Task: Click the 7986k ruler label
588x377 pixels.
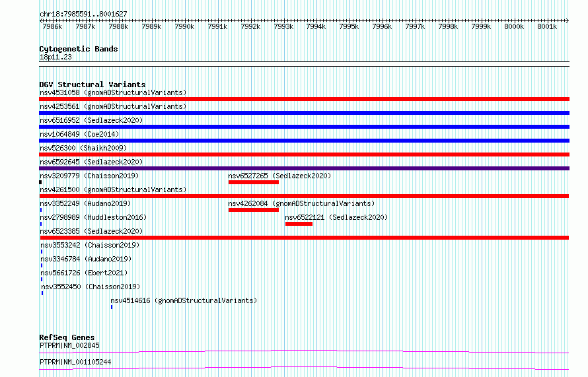Action: (52, 26)
